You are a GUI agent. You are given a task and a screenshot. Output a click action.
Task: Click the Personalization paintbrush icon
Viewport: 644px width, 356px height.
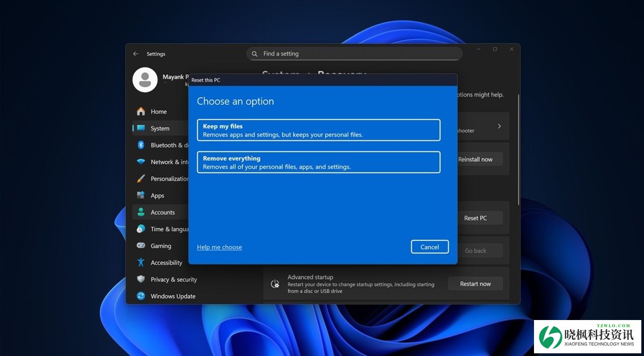(141, 178)
